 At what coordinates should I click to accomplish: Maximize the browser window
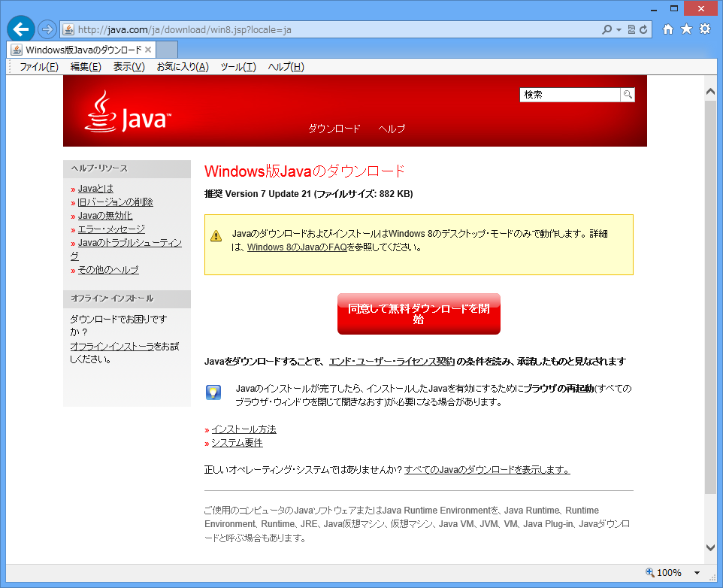673,8
